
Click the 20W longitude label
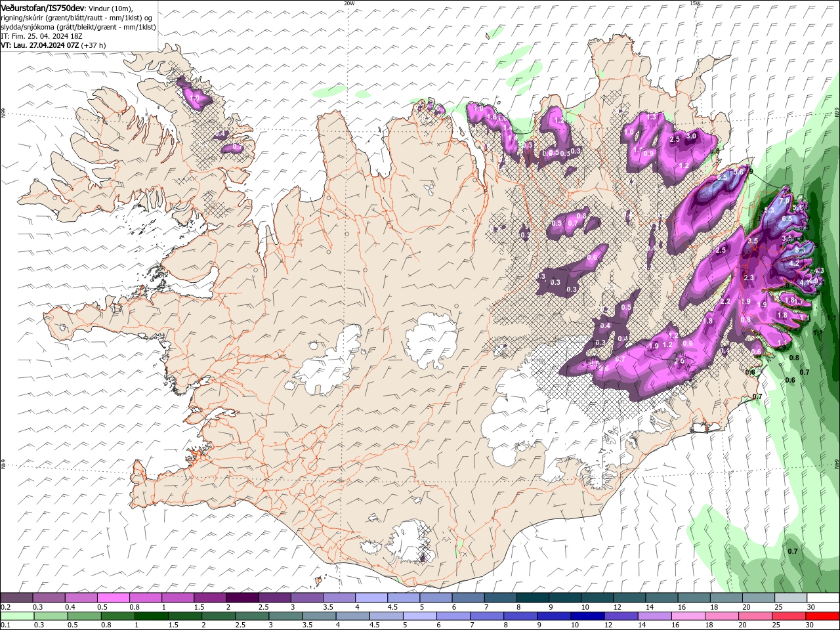[349, 3]
